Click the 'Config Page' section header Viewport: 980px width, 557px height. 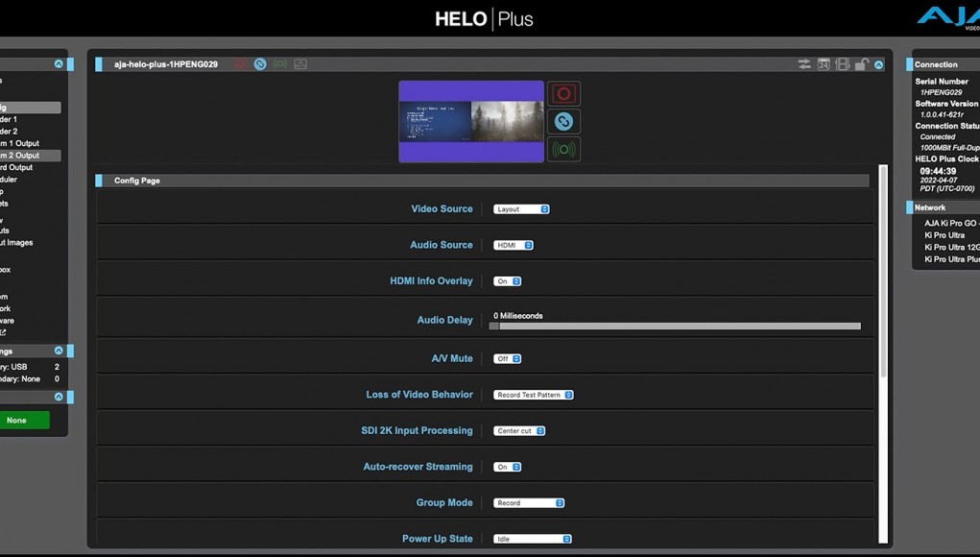click(483, 181)
